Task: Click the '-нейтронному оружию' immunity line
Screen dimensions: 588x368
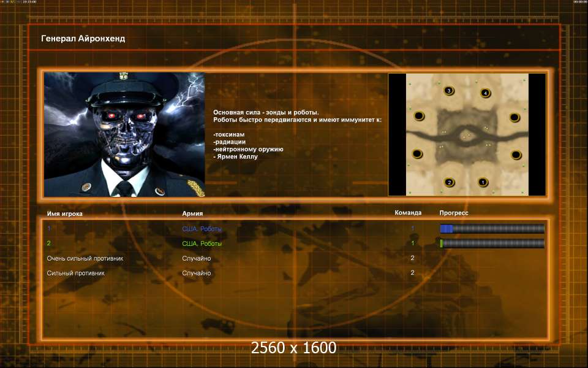Action: [x=248, y=149]
